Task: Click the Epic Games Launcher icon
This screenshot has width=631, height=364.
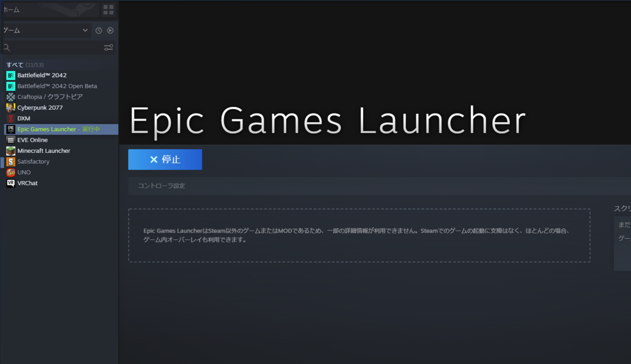Action: coord(11,129)
